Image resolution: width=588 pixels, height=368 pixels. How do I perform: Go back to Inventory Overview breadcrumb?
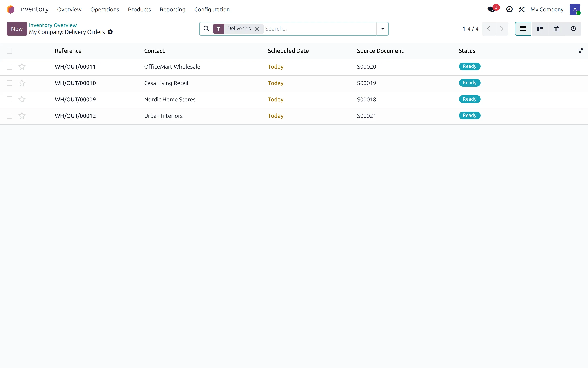pos(53,25)
